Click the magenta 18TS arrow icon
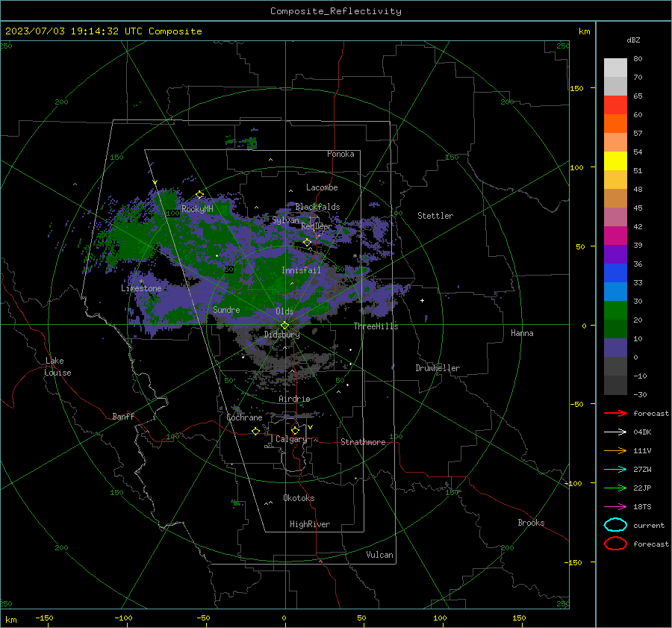This screenshot has height=628, width=672. click(615, 507)
